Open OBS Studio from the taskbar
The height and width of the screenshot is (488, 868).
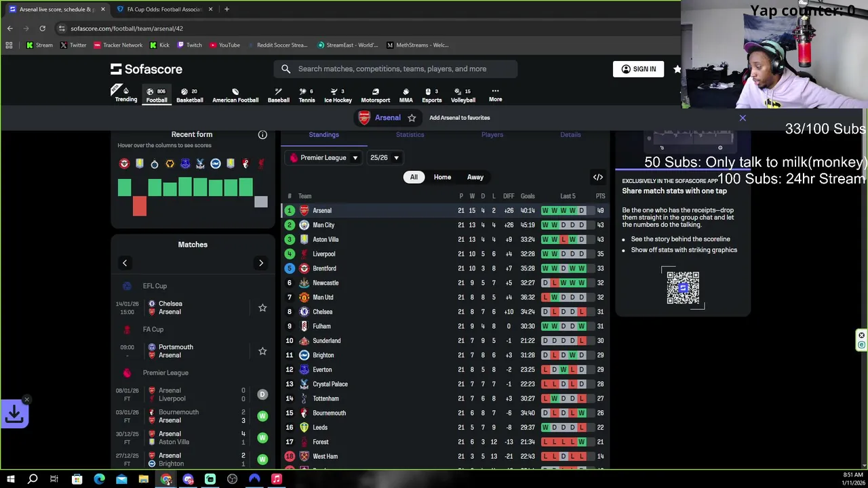[x=233, y=479]
